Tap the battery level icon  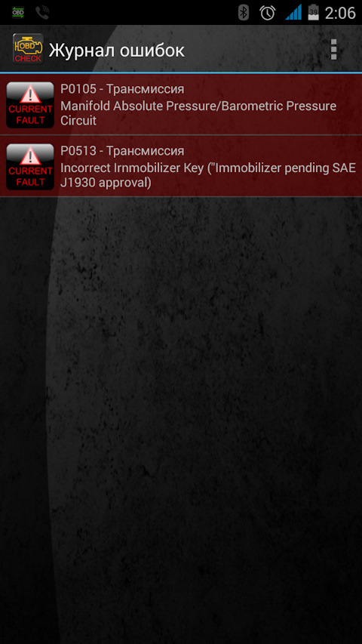(x=313, y=12)
